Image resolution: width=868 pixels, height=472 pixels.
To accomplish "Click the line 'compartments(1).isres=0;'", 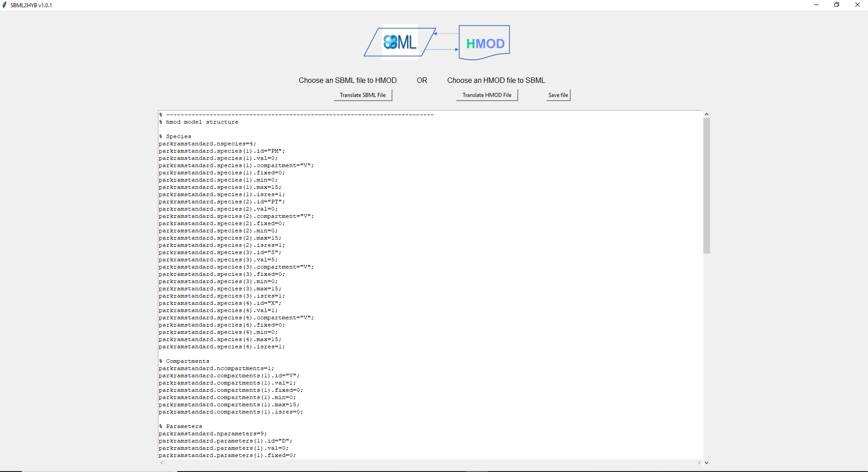I will click(231, 412).
